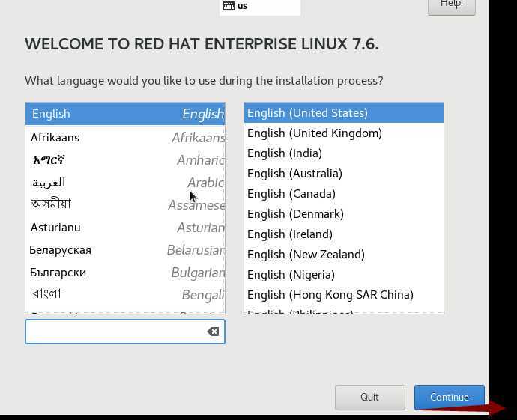The width and height of the screenshot is (517, 420).
Task: Choose English (Denmark) locale
Action: click(x=344, y=214)
